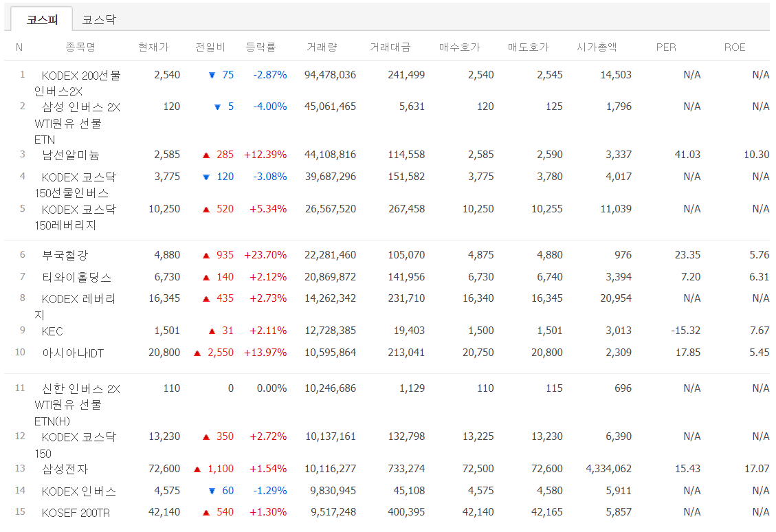Select the -15.32 PER value of KEC
This screenshot has height=532, width=776.
pyautogui.click(x=685, y=331)
